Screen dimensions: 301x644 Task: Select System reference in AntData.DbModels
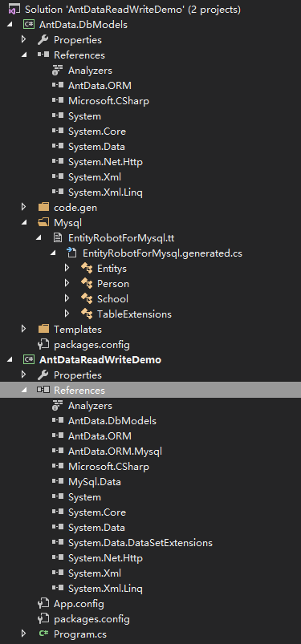85,116
